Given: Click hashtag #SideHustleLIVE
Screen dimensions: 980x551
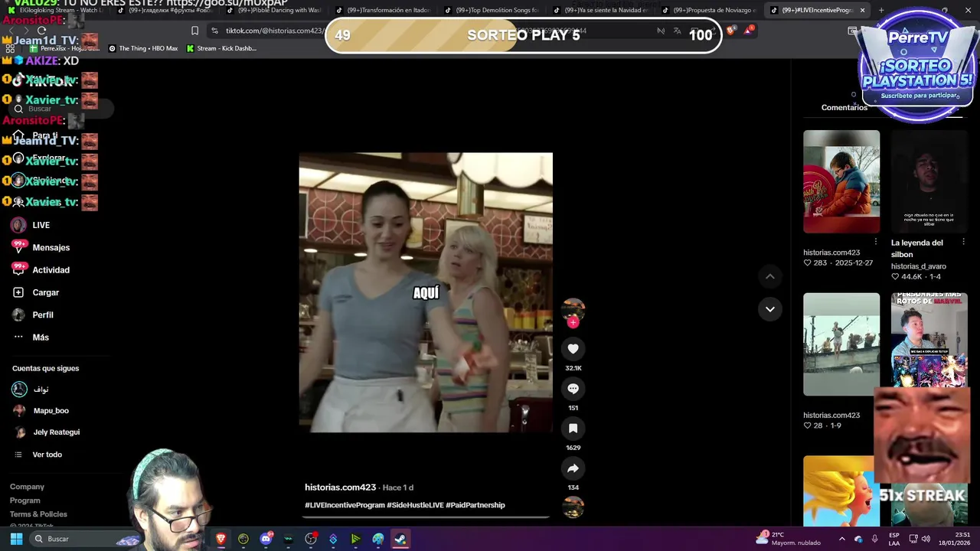Looking at the screenshot, I should [415, 505].
